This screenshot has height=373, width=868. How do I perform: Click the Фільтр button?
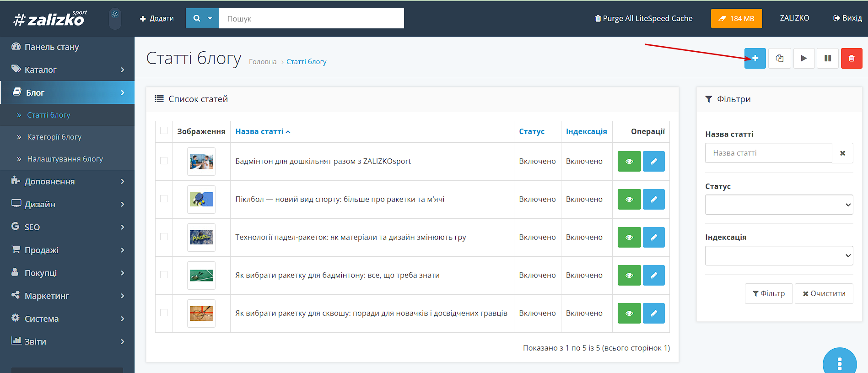[769, 294]
